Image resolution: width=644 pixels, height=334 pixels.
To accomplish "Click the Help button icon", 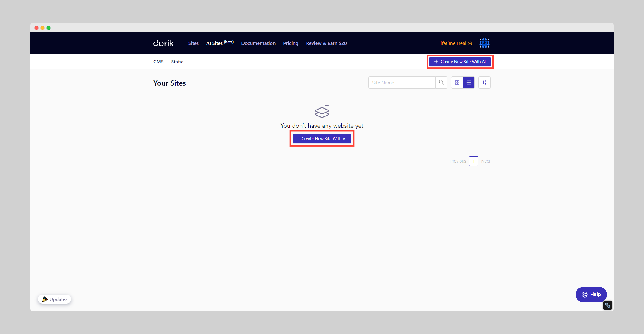I will [x=585, y=295].
